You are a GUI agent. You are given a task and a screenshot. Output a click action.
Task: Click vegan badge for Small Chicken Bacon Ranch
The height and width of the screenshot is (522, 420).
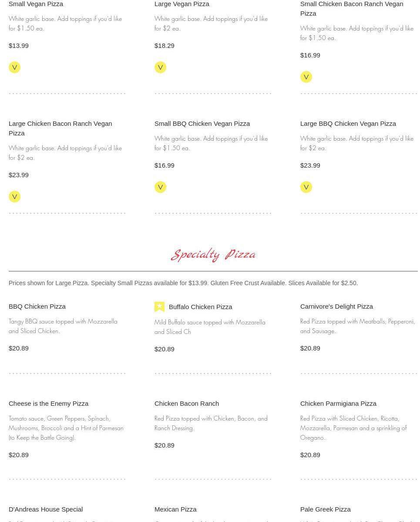306,77
